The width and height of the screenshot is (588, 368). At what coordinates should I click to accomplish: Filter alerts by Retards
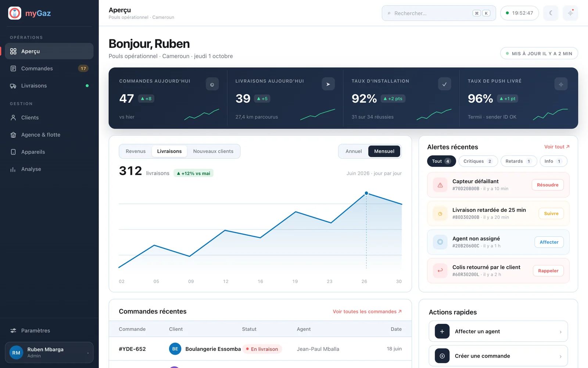click(519, 161)
